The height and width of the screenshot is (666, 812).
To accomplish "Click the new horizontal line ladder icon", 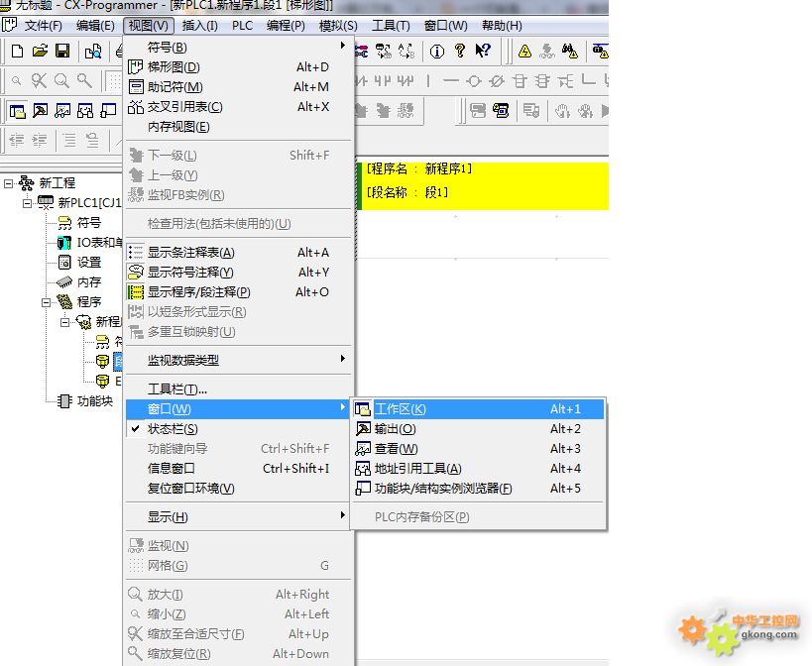I will pos(451,80).
